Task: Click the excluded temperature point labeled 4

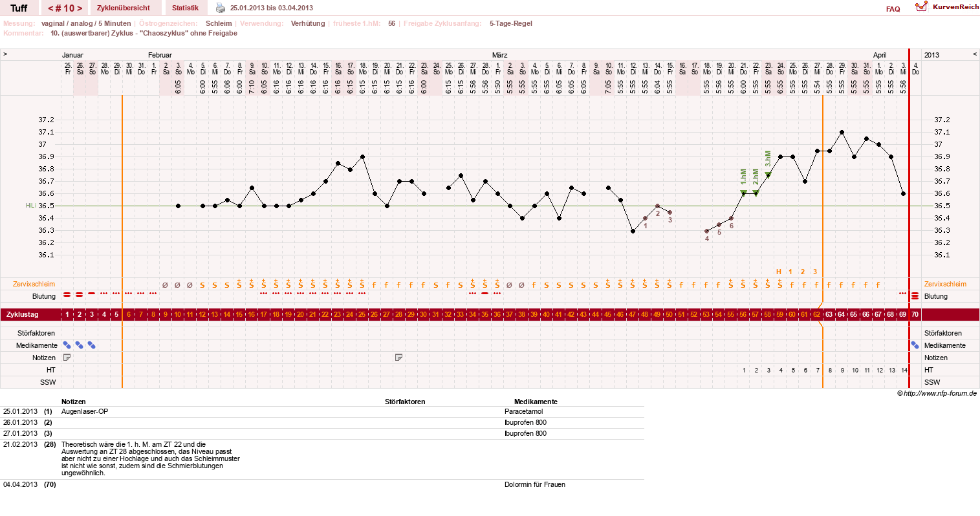Action: tap(706, 231)
